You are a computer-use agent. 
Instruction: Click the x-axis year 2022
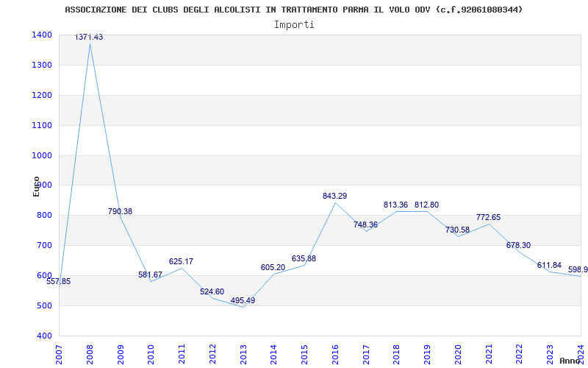pyautogui.click(x=520, y=355)
